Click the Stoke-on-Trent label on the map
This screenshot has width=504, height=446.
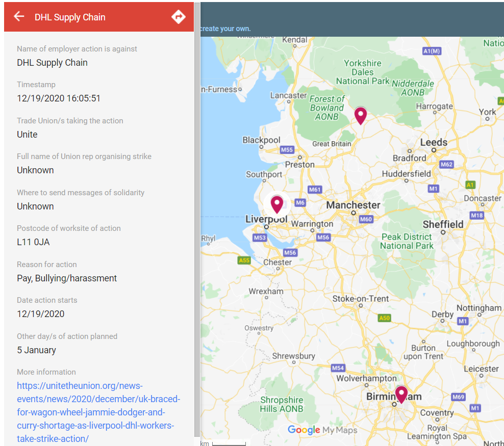pos(360,299)
